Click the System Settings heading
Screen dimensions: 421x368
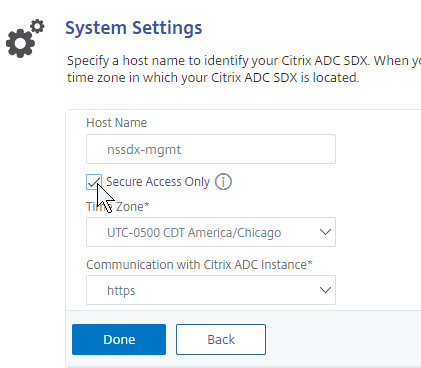tap(134, 28)
